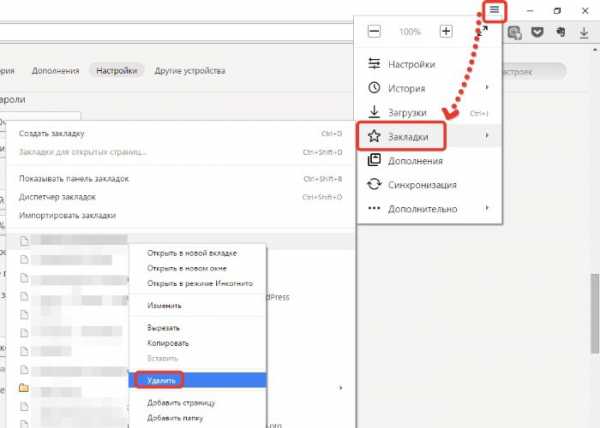Click the zoom out minus button
This screenshot has height=428, width=600.
pos(374,32)
